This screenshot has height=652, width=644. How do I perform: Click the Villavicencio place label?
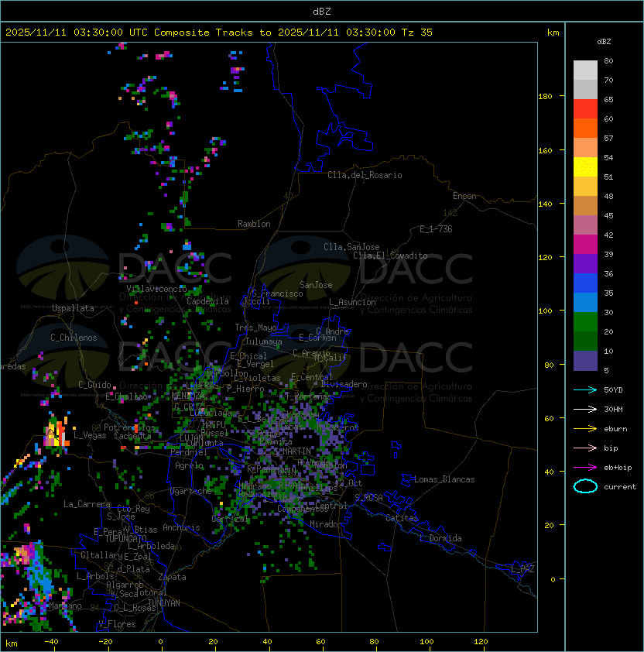pyautogui.click(x=156, y=289)
